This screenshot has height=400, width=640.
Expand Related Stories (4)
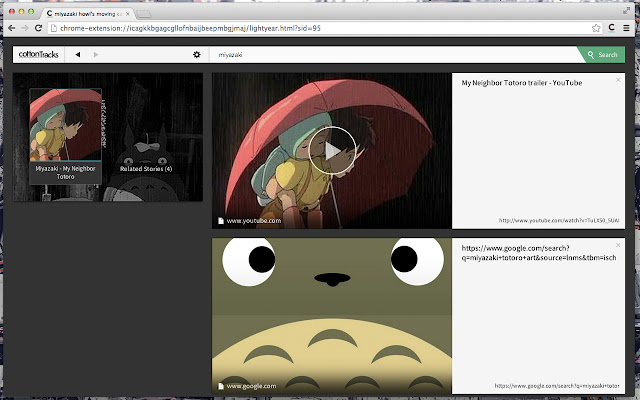click(x=146, y=169)
